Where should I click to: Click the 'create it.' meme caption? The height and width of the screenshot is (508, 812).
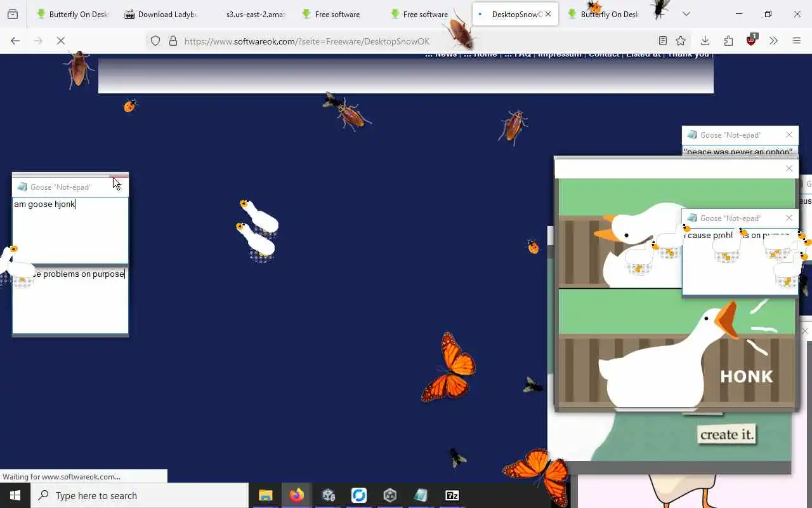tap(727, 434)
